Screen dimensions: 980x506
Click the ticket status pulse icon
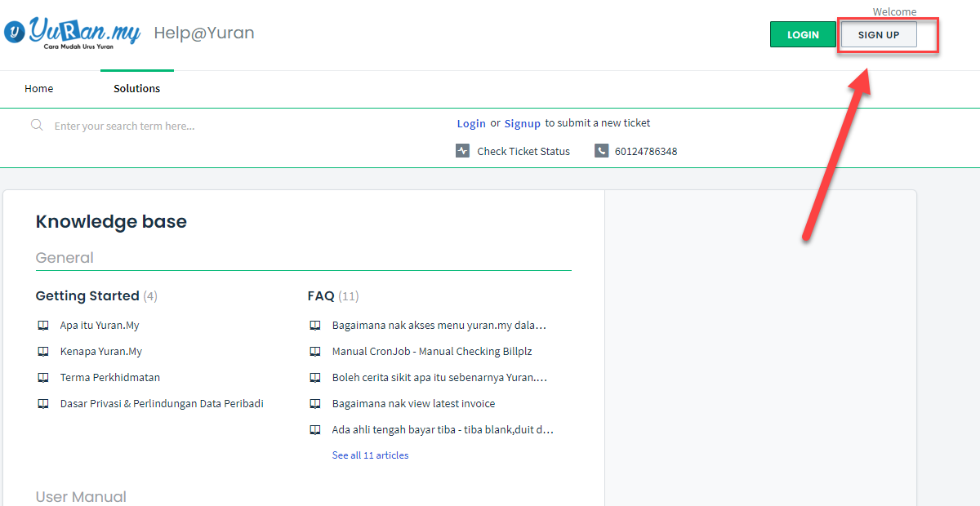(462, 151)
